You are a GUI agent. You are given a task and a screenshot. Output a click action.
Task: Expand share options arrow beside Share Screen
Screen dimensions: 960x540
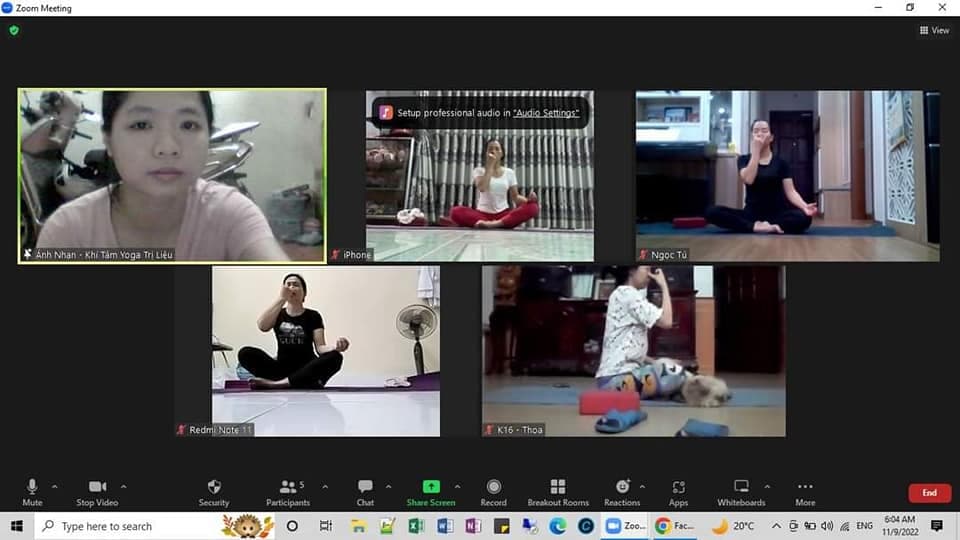point(457,487)
